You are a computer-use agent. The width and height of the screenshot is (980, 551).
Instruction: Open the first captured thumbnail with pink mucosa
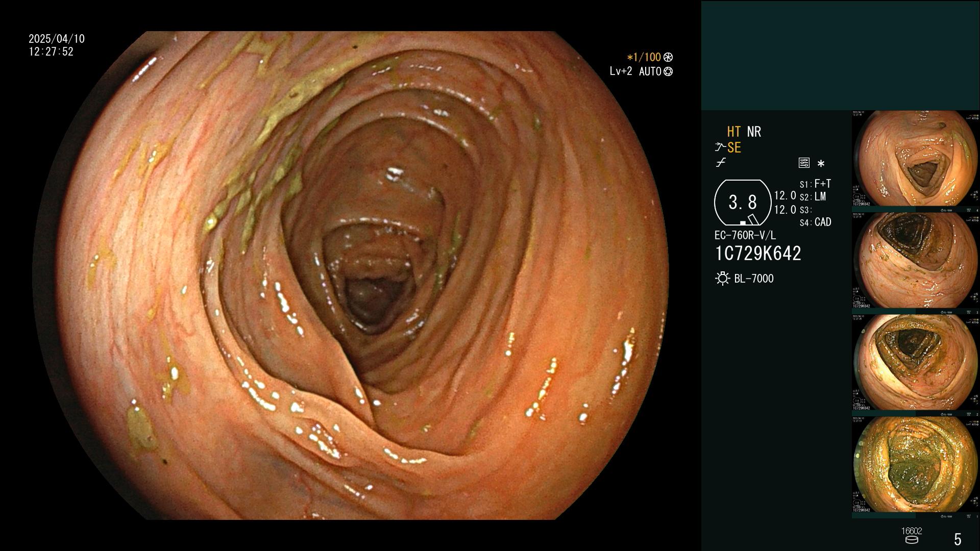pyautogui.click(x=915, y=159)
